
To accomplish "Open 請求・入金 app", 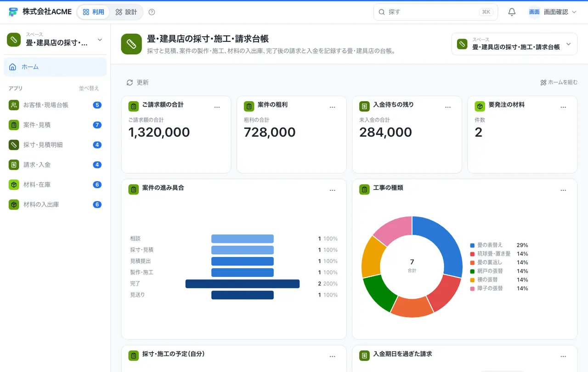I will (55, 164).
